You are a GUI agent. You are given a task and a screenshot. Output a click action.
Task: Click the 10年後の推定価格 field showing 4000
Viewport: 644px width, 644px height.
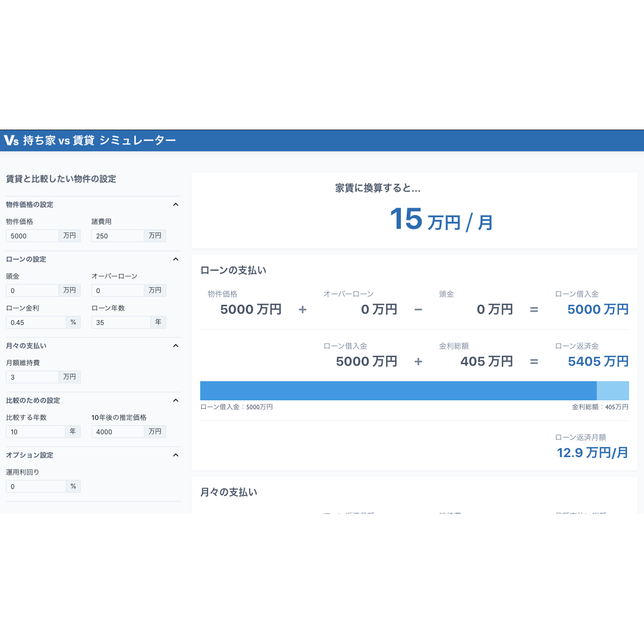point(117,431)
